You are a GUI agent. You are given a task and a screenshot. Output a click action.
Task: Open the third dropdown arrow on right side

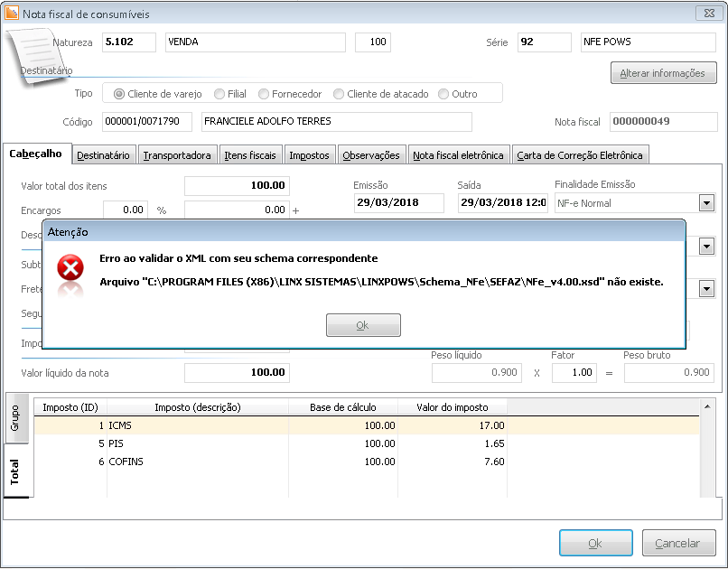click(706, 289)
